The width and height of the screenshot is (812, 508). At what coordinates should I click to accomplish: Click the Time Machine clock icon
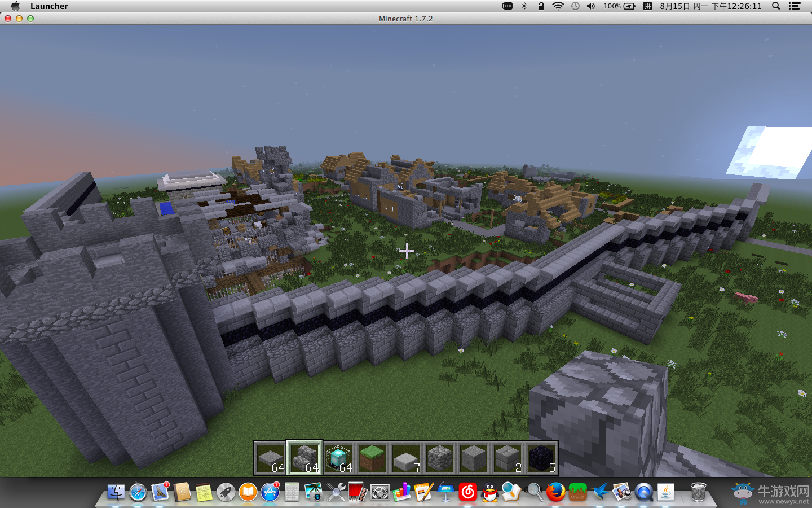point(575,6)
